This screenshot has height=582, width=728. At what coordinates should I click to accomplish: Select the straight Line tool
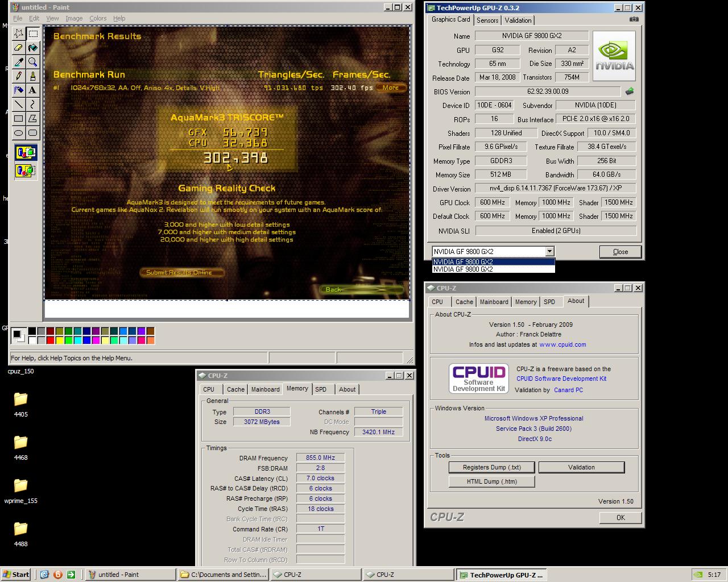19,105
